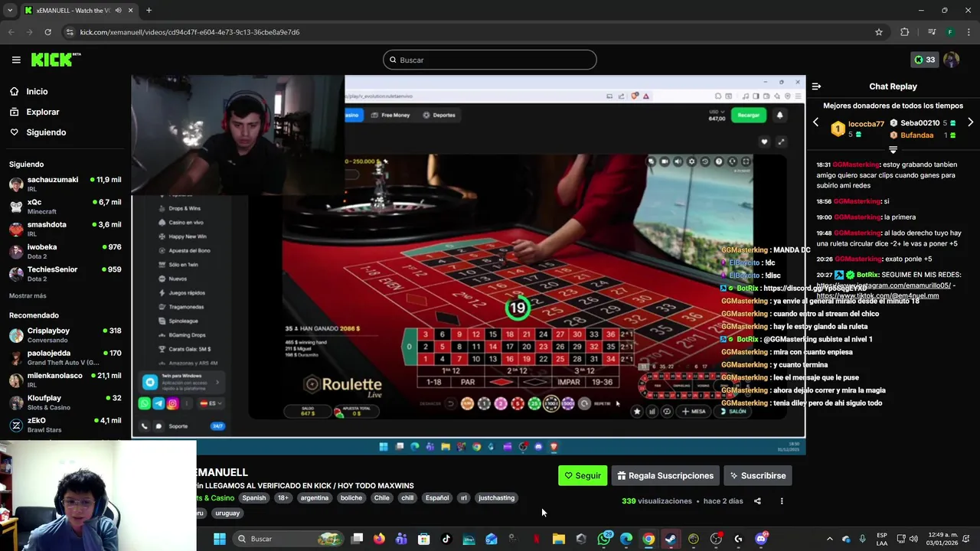Open top donor lococba77 profile
Viewport: 980px width, 551px height.
(x=866, y=124)
